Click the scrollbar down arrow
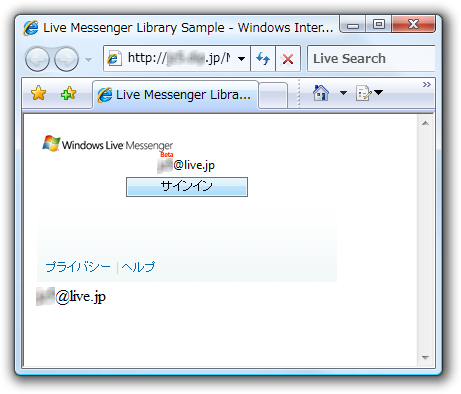The height and width of the screenshot is (394, 461). [425, 358]
